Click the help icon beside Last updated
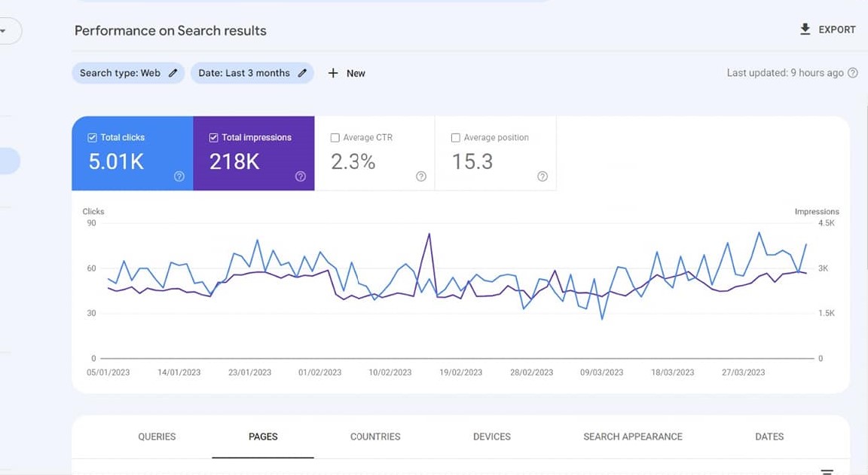This screenshot has height=475, width=868. click(852, 72)
